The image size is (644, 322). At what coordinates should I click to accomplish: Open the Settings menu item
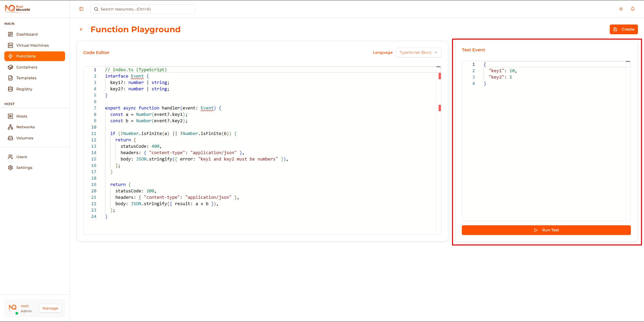click(24, 167)
